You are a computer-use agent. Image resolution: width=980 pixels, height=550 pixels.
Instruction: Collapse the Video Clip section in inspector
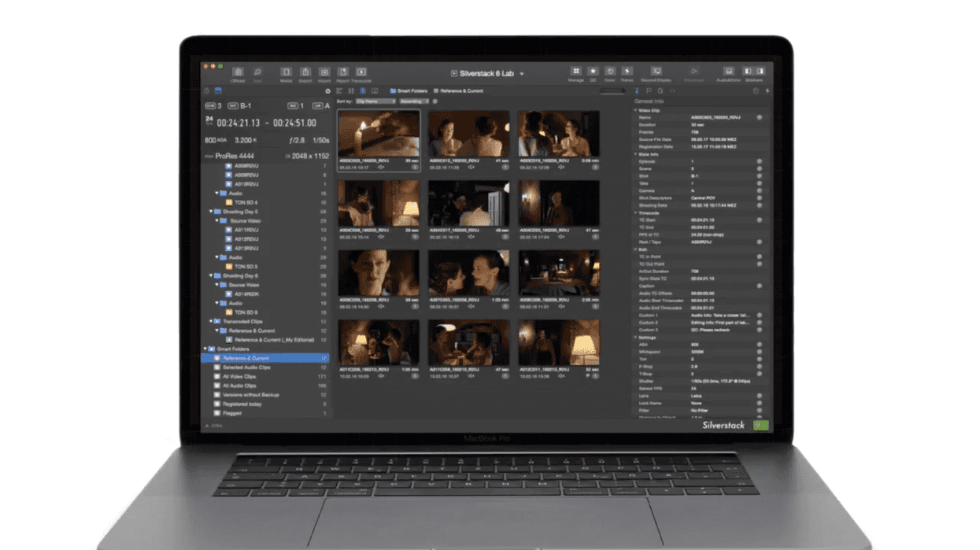tap(636, 110)
